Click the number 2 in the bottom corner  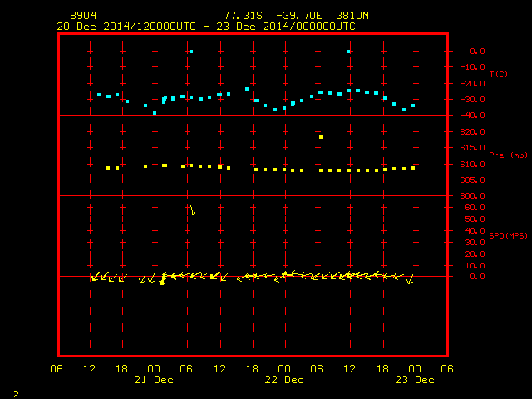pos(16,394)
